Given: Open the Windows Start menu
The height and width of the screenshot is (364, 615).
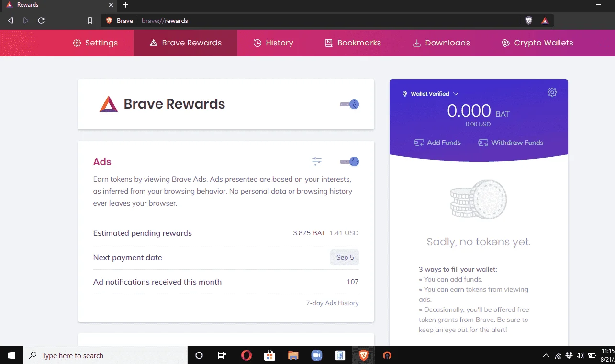Looking at the screenshot, I should click(11, 355).
